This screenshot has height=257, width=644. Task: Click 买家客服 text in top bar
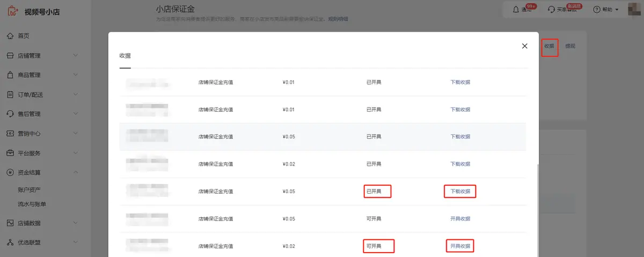click(x=567, y=10)
